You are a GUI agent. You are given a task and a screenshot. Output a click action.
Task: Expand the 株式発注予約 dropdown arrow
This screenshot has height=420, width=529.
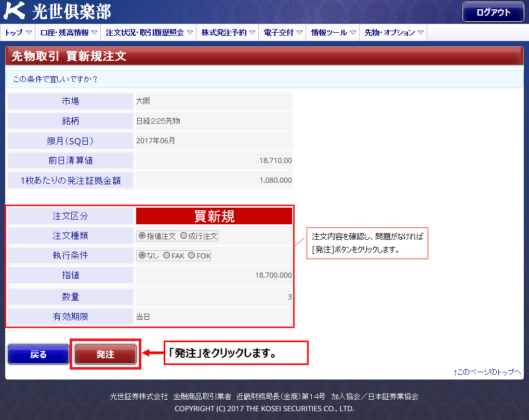(x=253, y=32)
